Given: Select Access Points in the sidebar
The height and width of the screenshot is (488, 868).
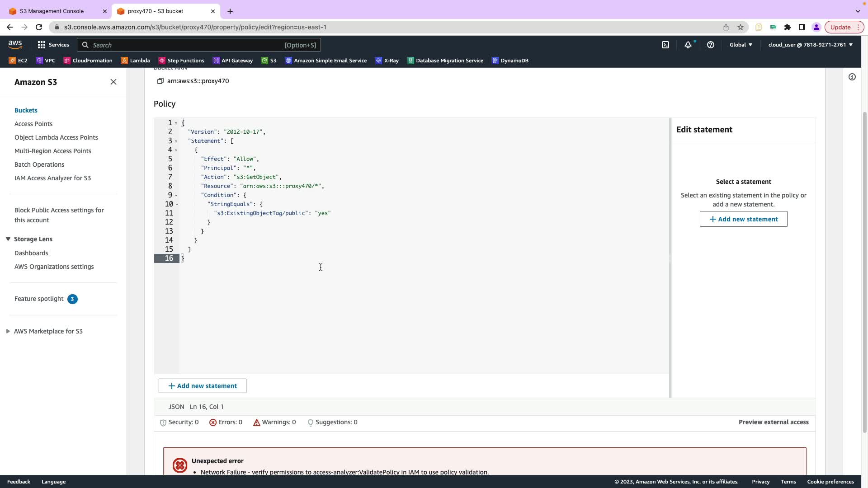Looking at the screenshot, I should (x=33, y=124).
